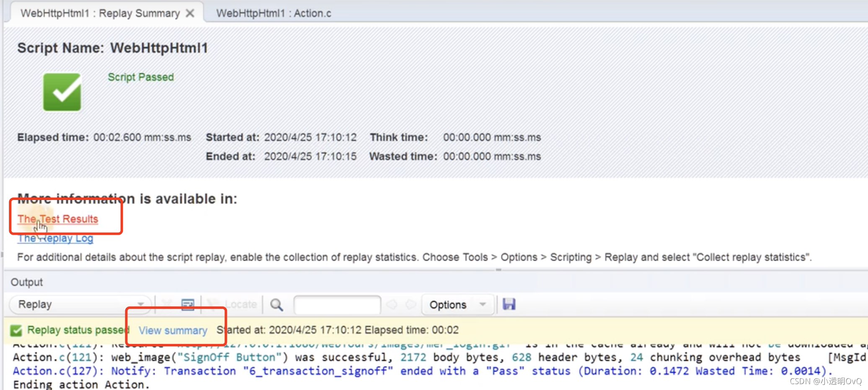The height and width of the screenshot is (390, 868).
Task: Click the next search result arrow
Action: (411, 305)
